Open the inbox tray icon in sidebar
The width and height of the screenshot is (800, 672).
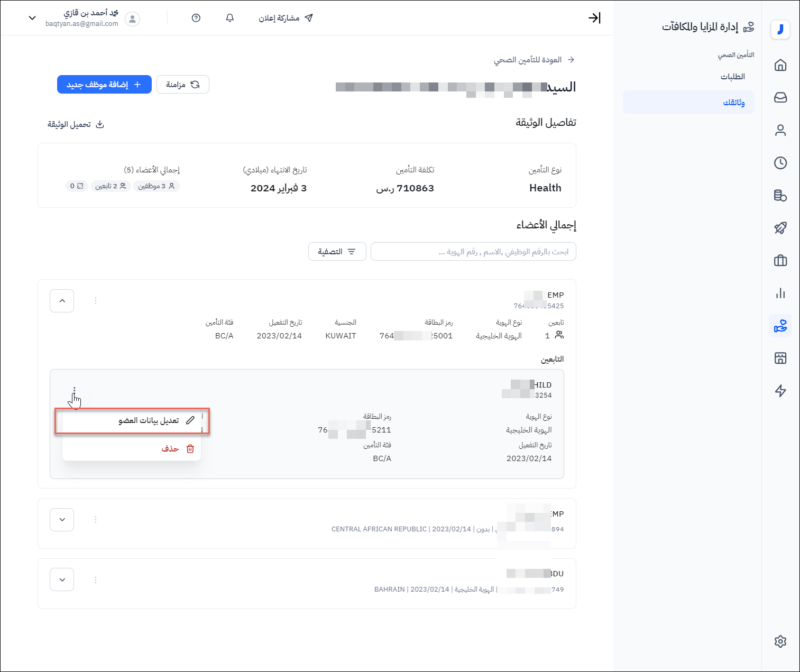[x=780, y=98]
